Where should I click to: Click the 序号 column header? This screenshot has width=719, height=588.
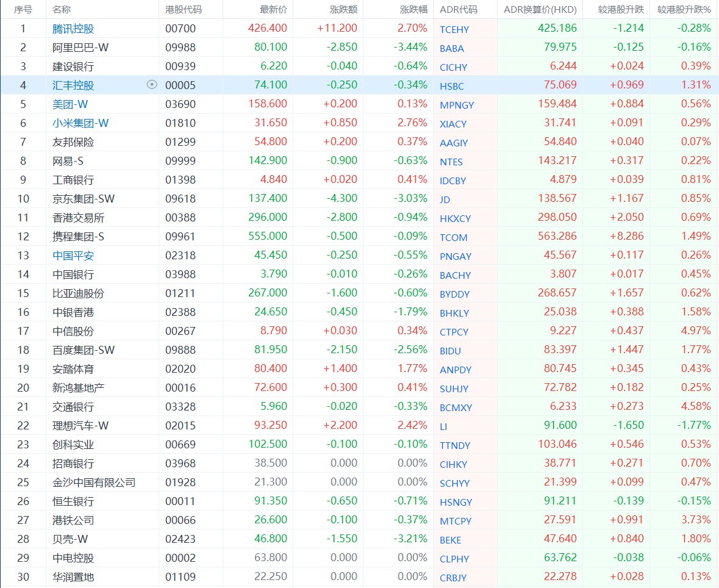click(x=23, y=10)
